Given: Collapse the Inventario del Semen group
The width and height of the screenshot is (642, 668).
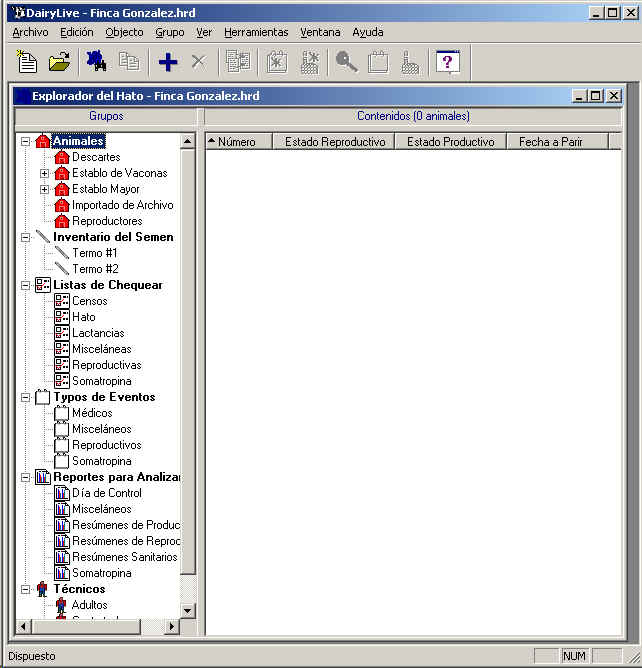Looking at the screenshot, I should click(x=26, y=237).
